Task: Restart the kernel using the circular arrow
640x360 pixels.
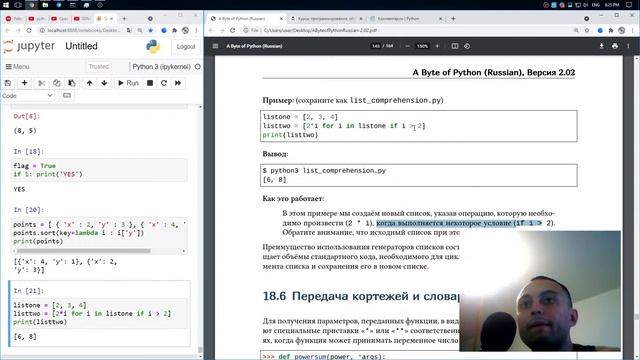Action: tap(164, 83)
